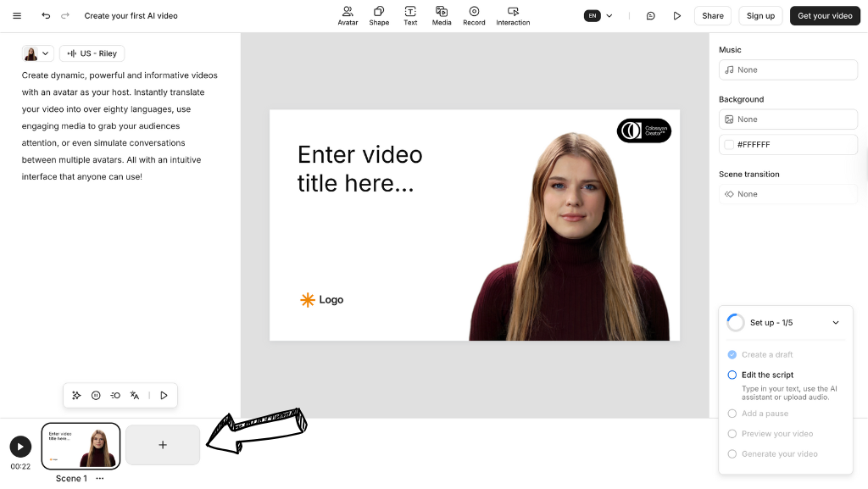
Task: Click the AI assistant sparkle icon
Action: [x=76, y=395]
